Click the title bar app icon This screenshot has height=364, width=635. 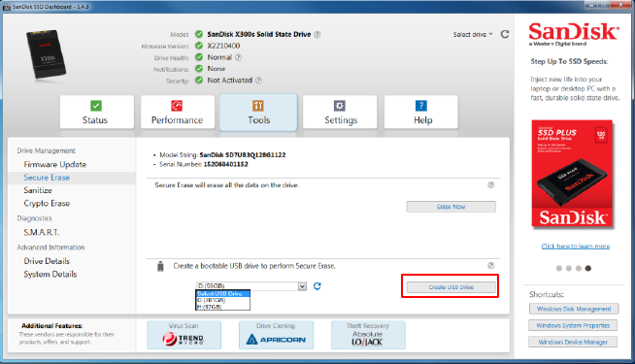tap(7, 7)
